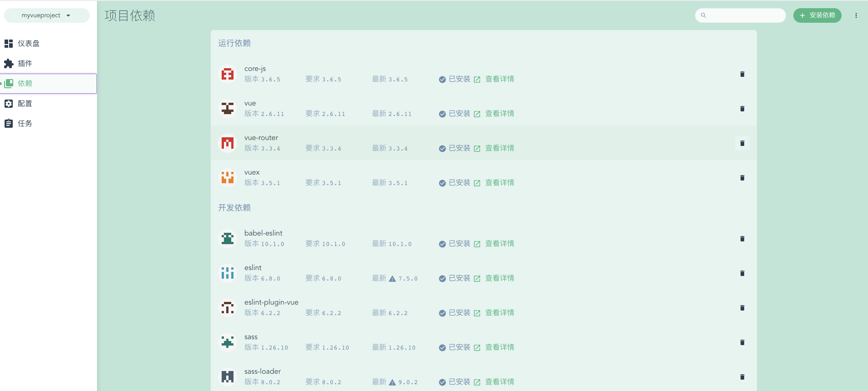Click the vue package avatar icon
The image size is (868, 391).
[228, 109]
